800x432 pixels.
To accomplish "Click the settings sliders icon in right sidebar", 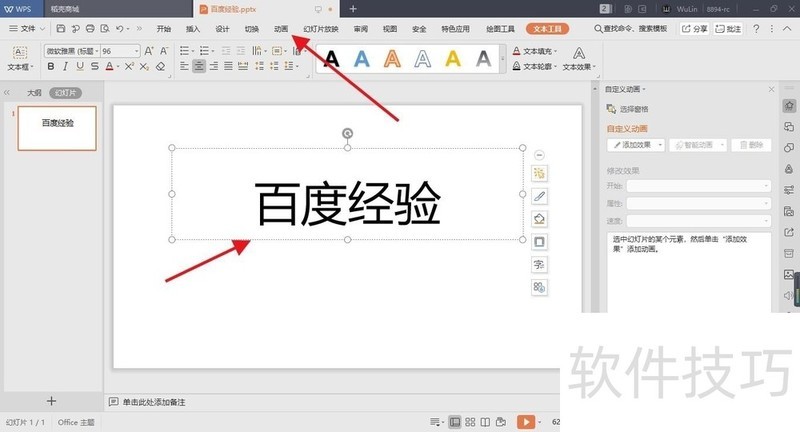I will pyautogui.click(x=789, y=190).
